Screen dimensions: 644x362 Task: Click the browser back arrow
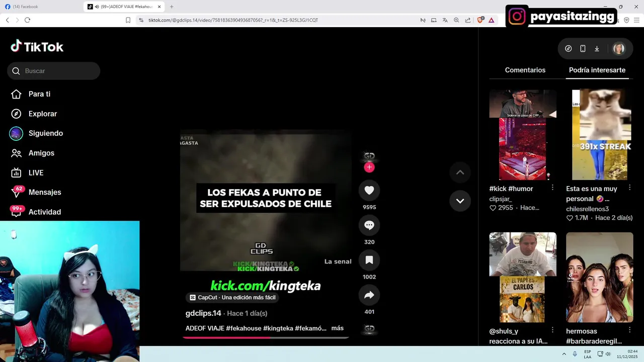pos(7,20)
